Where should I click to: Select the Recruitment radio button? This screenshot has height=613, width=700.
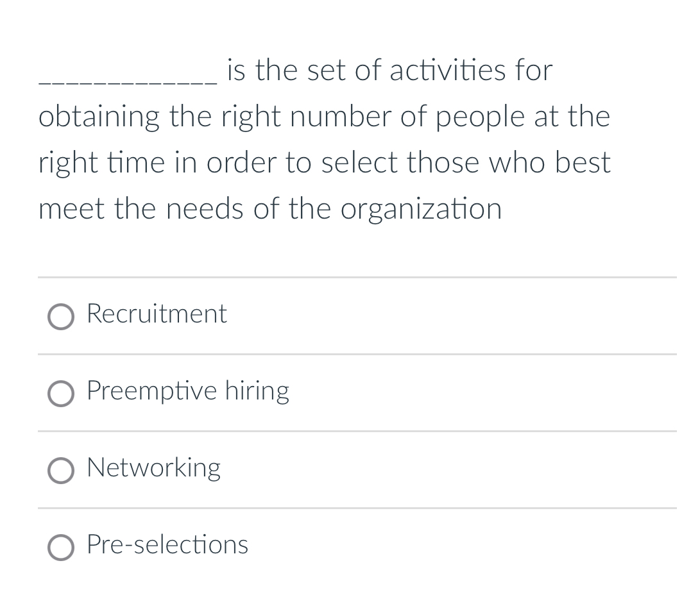tap(61, 317)
